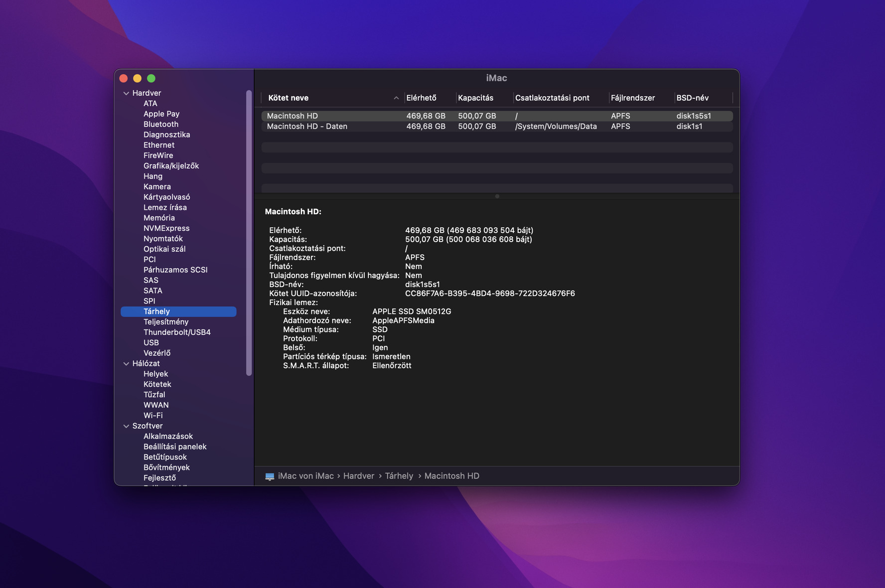Screen dimensions: 885x588
Task: Open Nyomtatók sidebar entry
Action: pyautogui.click(x=163, y=239)
